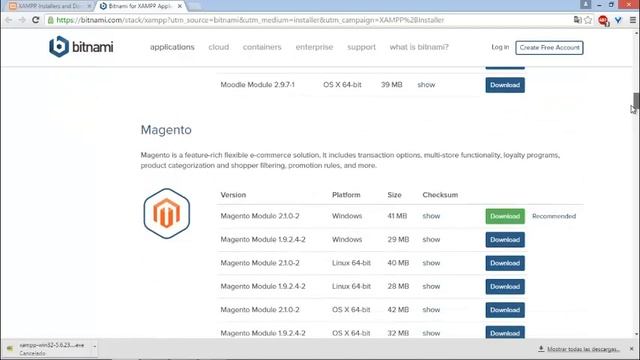The width and height of the screenshot is (640, 360).
Task: Select the Bitnami for XAMPP tab
Action: (141, 6)
